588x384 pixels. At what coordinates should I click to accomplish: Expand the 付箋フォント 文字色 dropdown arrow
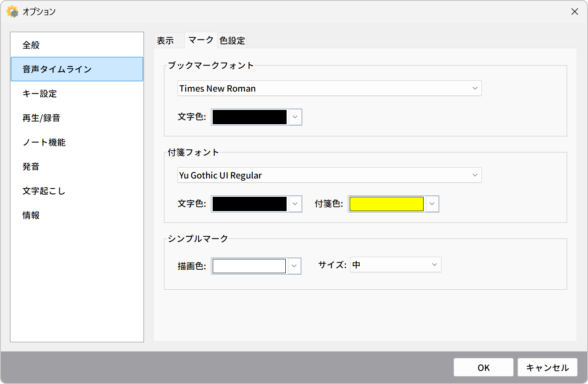295,204
